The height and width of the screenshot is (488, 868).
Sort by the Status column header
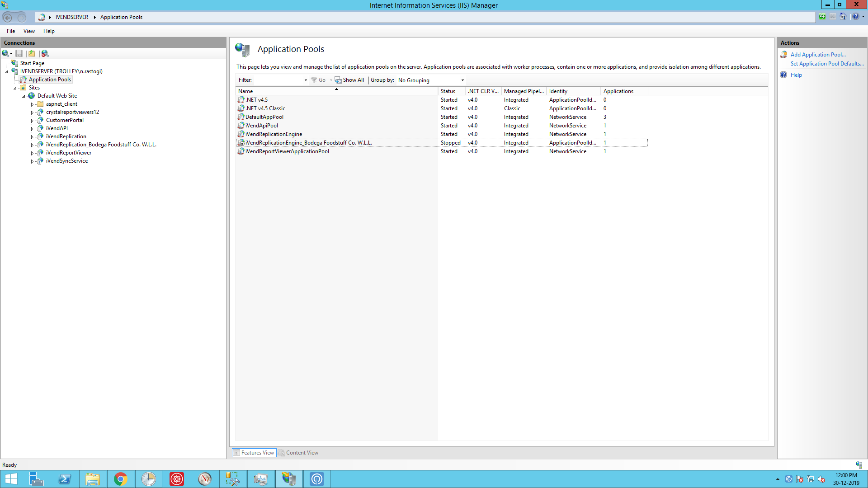[x=448, y=91]
